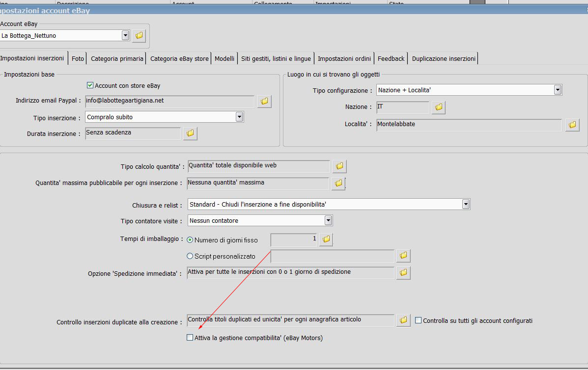This screenshot has height=370, width=588.
Task: Toggle Account con store eBay checkbox
Action: coord(90,85)
